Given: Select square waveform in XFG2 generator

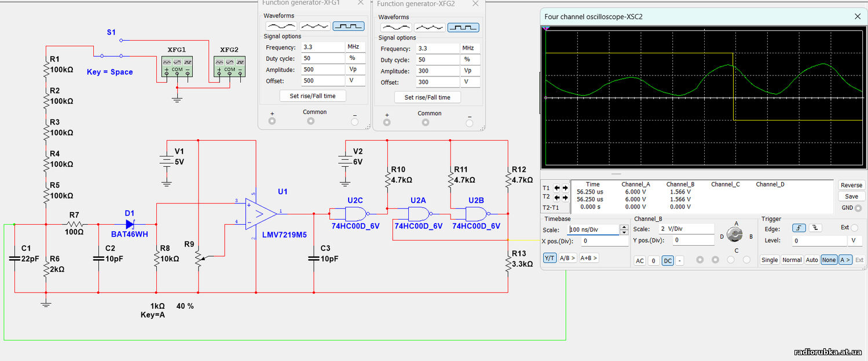Looking at the screenshot, I should click(463, 27).
